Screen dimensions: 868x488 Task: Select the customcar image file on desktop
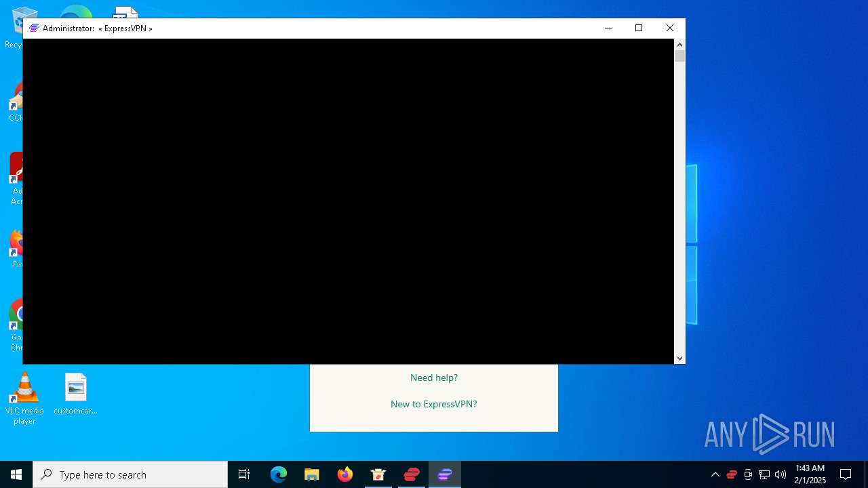[x=76, y=394]
